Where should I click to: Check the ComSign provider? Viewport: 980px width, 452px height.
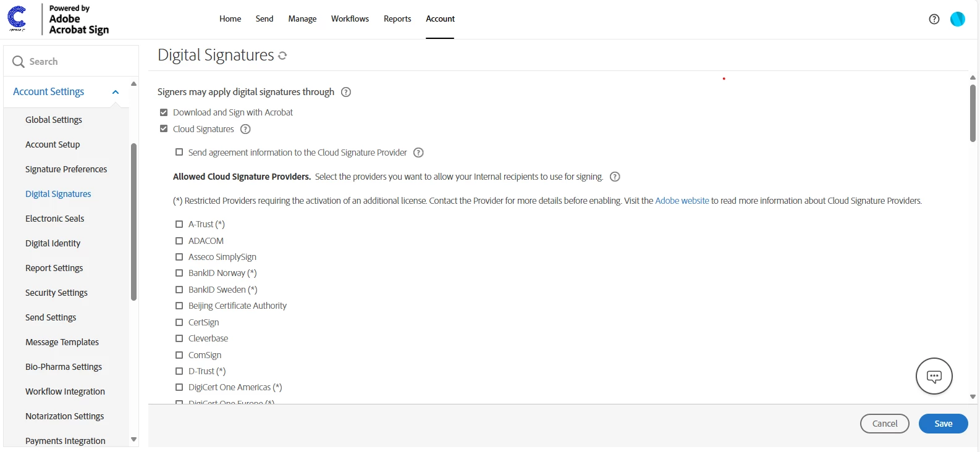click(179, 355)
